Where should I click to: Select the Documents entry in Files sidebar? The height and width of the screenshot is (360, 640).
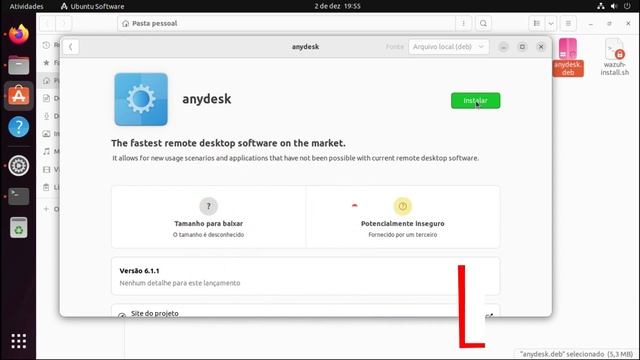coord(47,98)
